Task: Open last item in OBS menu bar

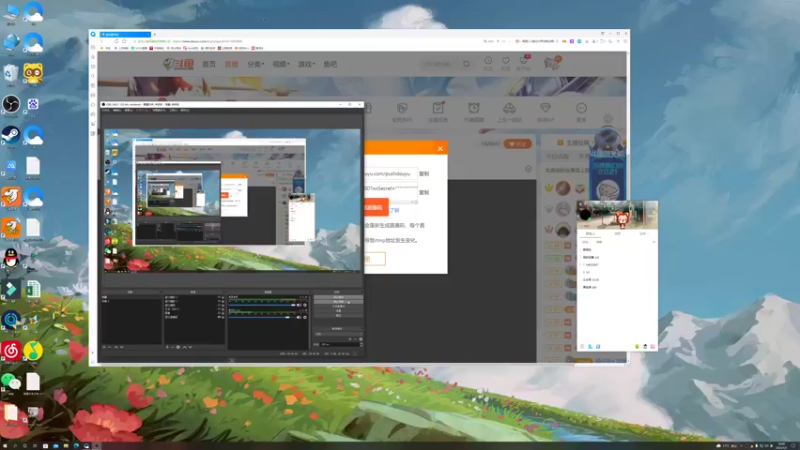Action: pyautogui.click(x=185, y=110)
